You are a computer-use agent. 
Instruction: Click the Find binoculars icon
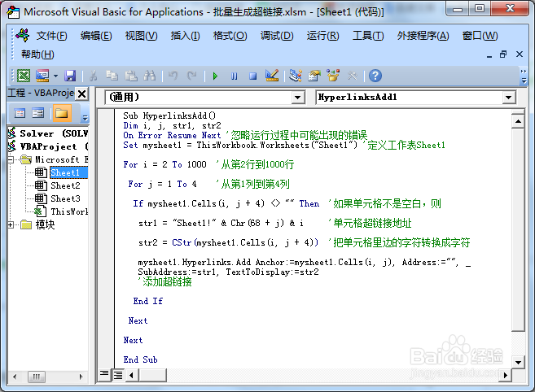[x=150, y=76]
